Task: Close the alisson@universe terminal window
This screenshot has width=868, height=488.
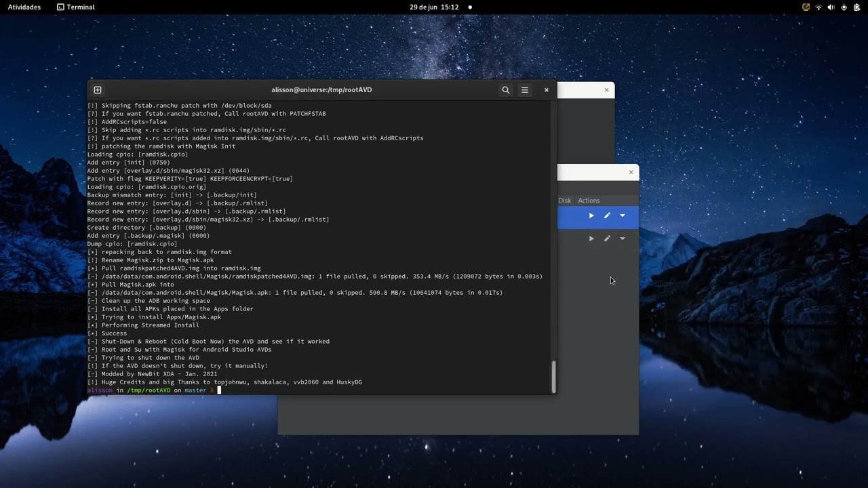Action: coord(546,89)
